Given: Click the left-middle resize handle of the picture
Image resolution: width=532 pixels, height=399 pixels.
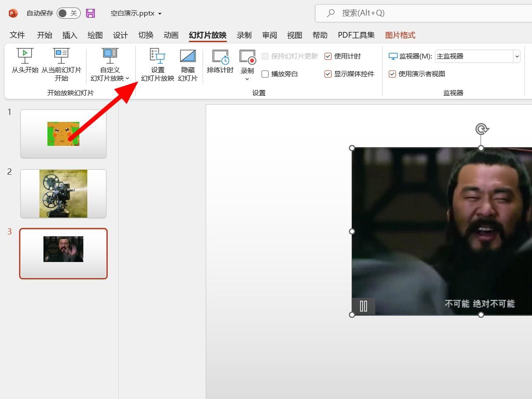Looking at the screenshot, I should pos(352,231).
